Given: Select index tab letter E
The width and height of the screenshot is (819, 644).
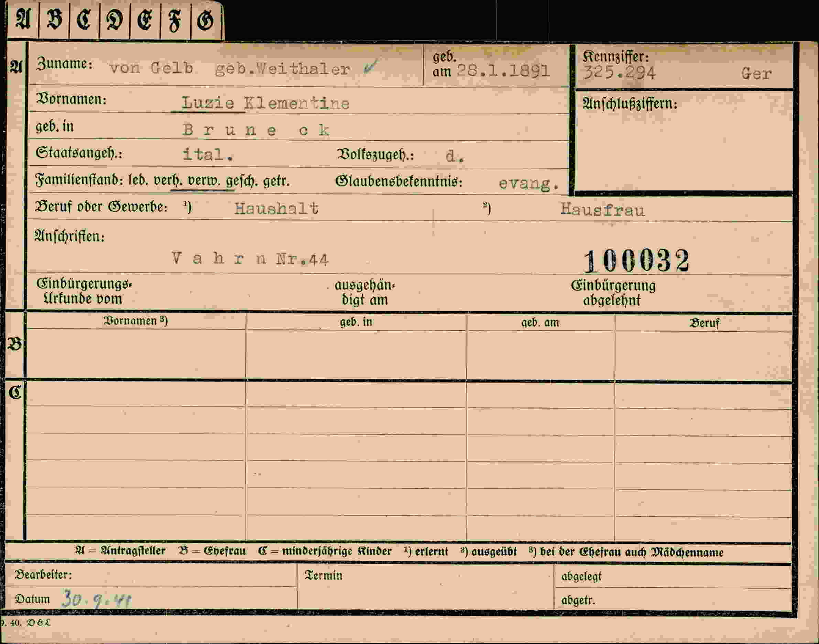Looking at the screenshot, I should [145, 20].
